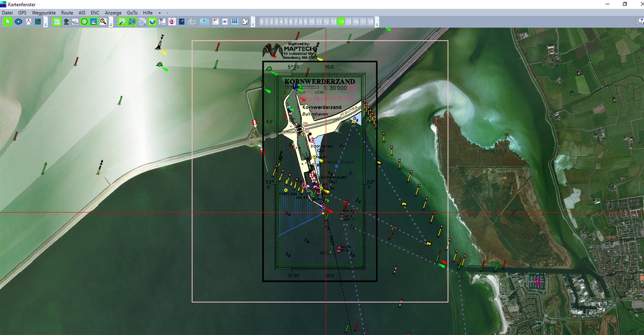Click the '+' item in the menu bar
The image size is (644, 335).
pyautogui.click(x=159, y=12)
